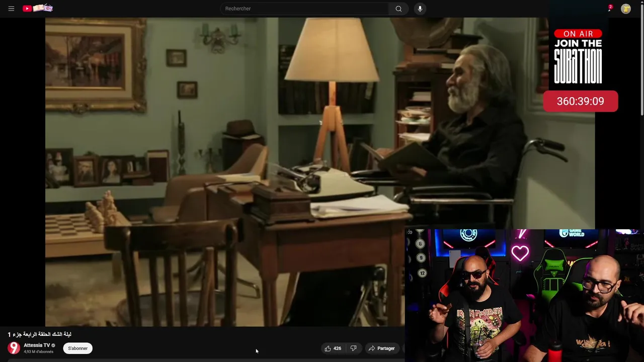This screenshot has height=362, width=644.
Task: Click the Partager share button
Action: (381, 348)
